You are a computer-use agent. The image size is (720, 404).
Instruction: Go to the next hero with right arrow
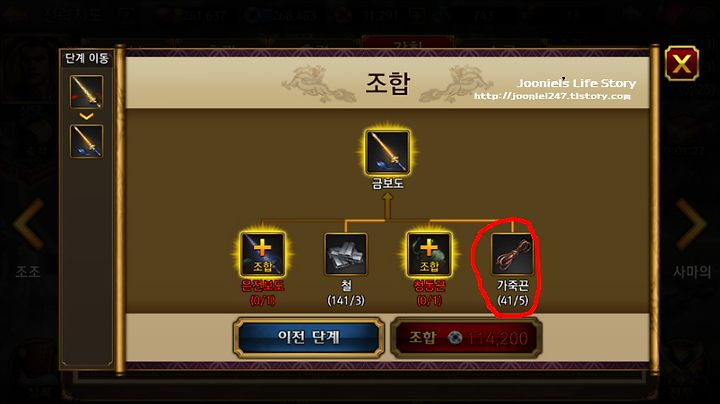click(690, 224)
